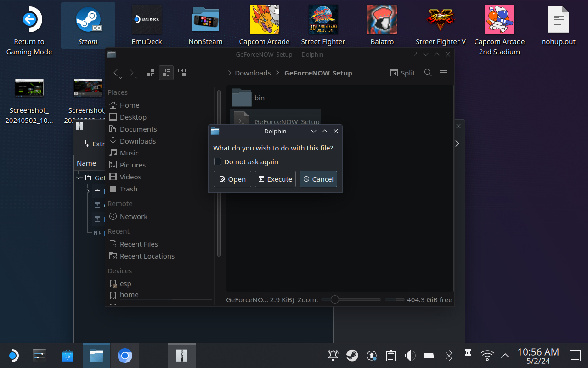The height and width of the screenshot is (368, 588).
Task: Click the GeForceNOW_Setup breadcrumb
Action: [318, 73]
